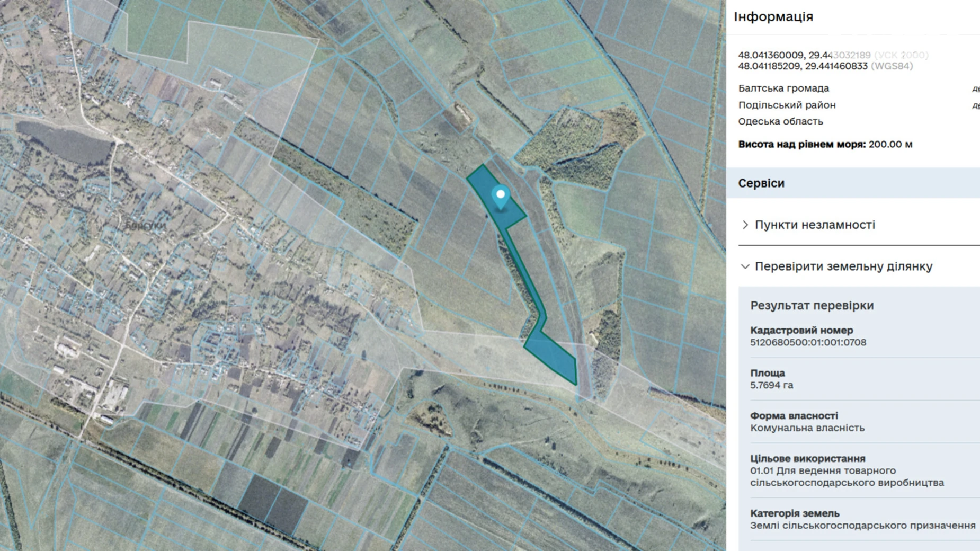Expand the Пункти незламності section
980x551 pixels.
click(x=814, y=225)
